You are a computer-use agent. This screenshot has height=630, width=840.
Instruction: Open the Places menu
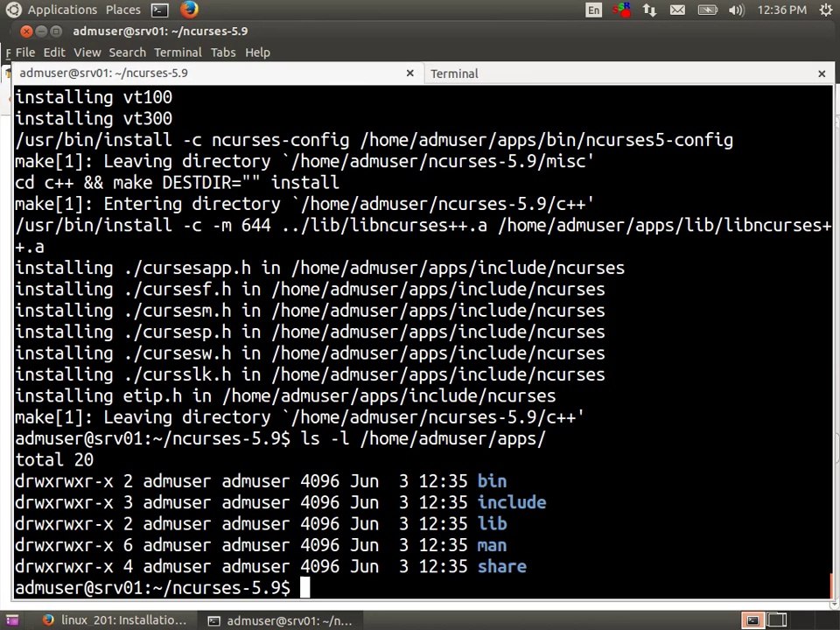tap(123, 10)
